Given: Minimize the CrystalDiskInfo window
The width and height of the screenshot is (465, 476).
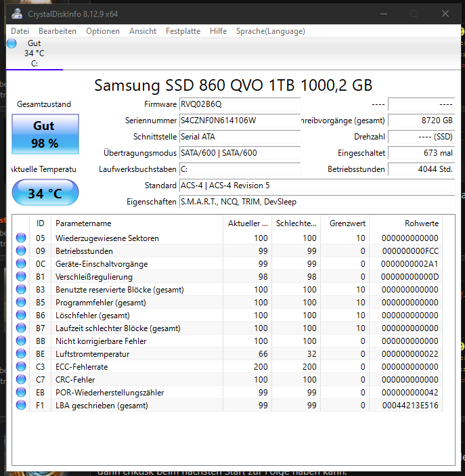Looking at the screenshot, I should [x=384, y=14].
